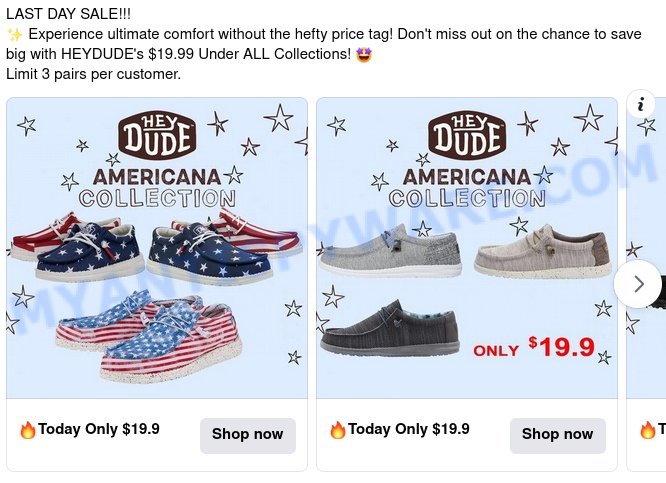Click the partially visible third carousel card
Viewport: 666px width, 483px height.
click(646, 285)
